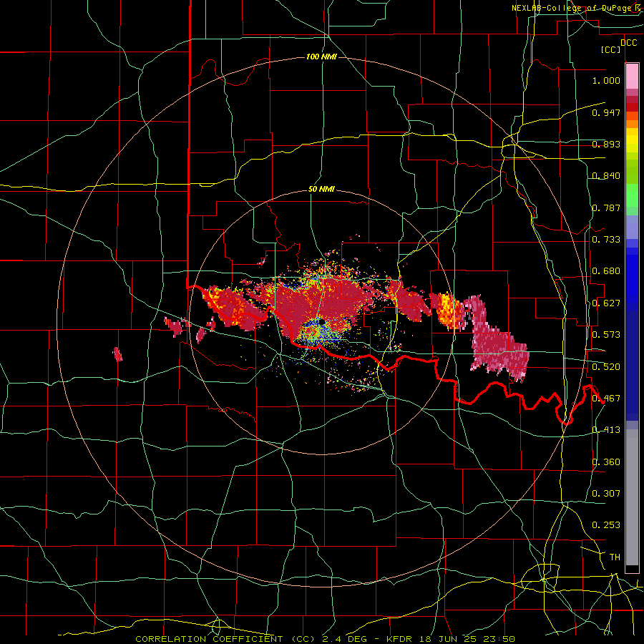Select the 0.787 scale value
Viewport: 644px width, 644px height.
[606, 208]
